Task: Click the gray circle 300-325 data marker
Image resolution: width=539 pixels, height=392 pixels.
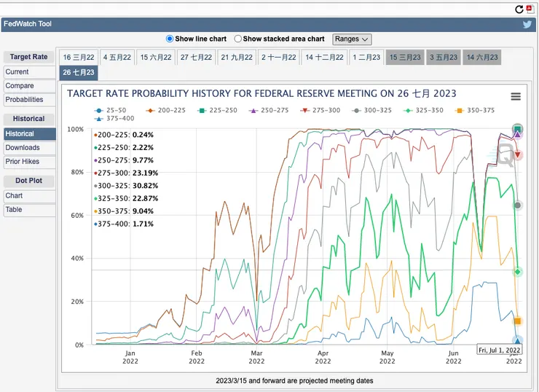Action: tap(517, 205)
